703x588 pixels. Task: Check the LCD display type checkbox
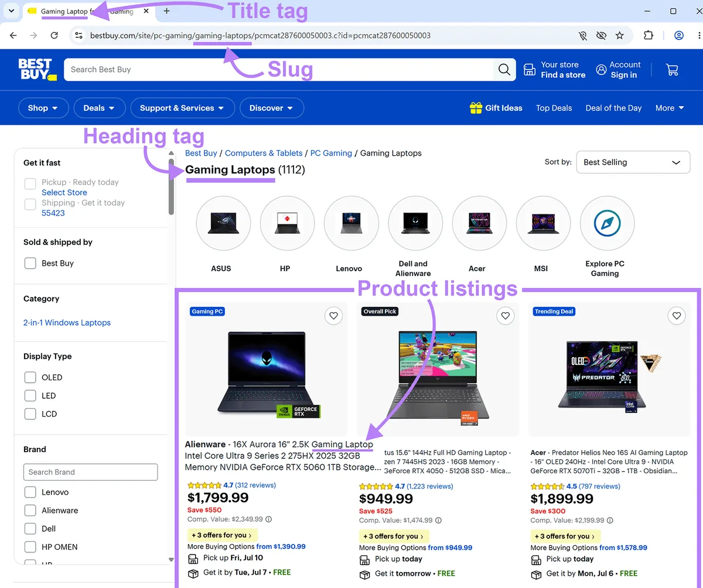30,414
